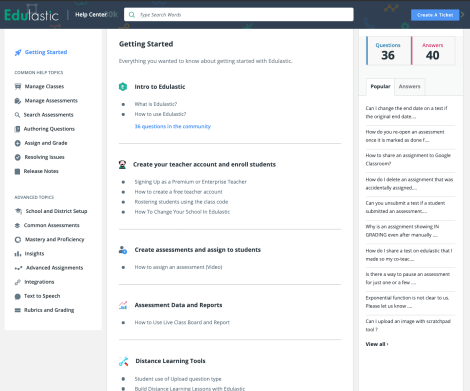Open Manage Classes help topic
The width and height of the screenshot is (470, 391).
pos(44,87)
